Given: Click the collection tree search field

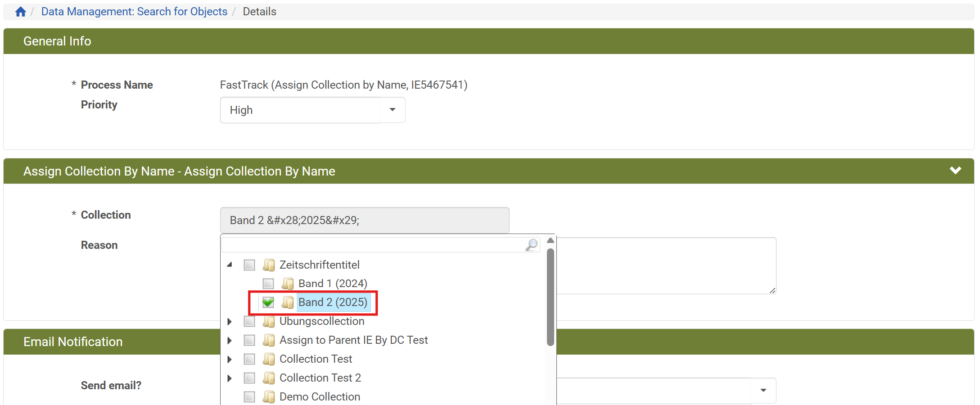Looking at the screenshot, I should (x=374, y=245).
